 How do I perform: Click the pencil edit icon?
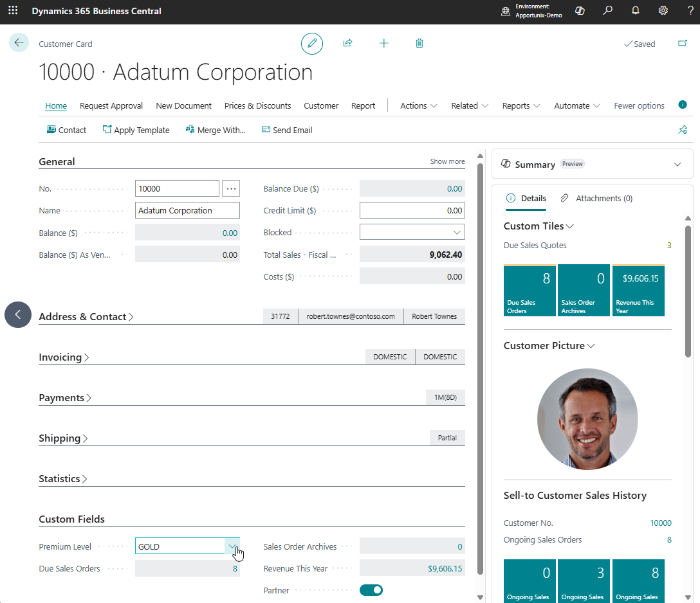click(312, 43)
